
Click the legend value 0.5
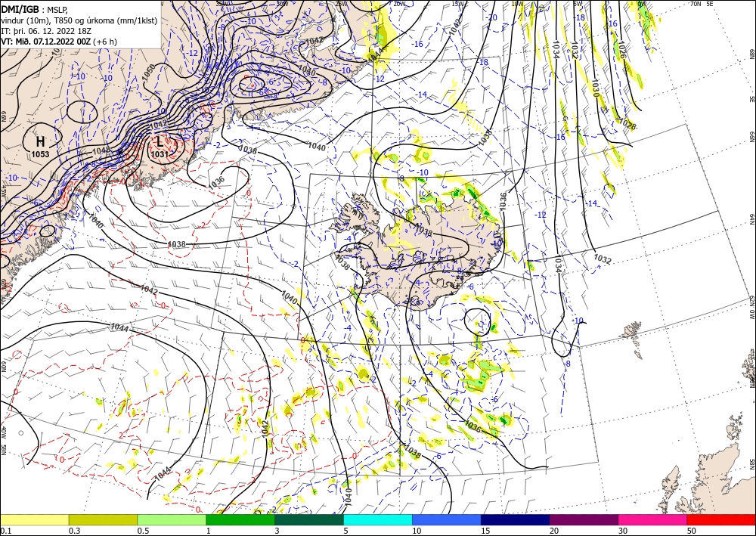pos(143,531)
